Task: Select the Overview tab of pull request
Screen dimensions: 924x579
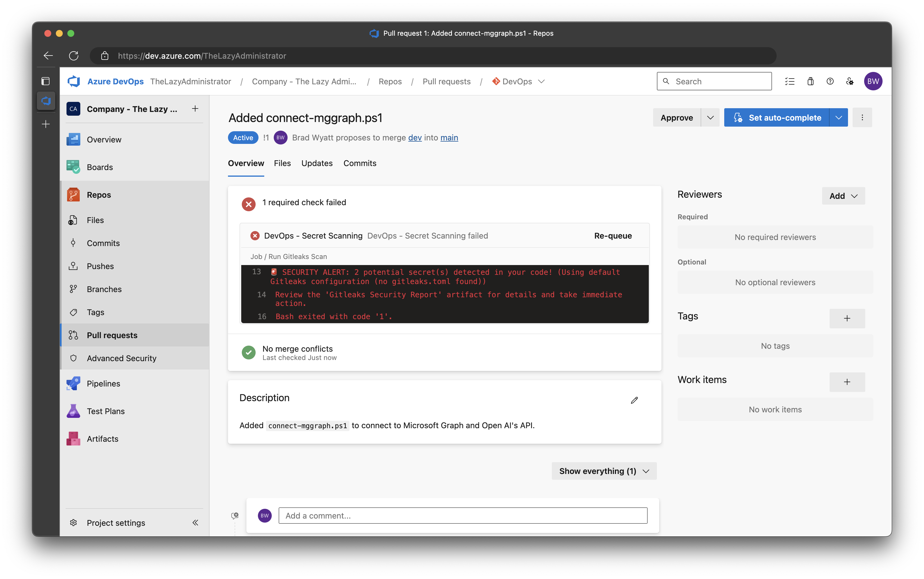Action: pyautogui.click(x=246, y=163)
